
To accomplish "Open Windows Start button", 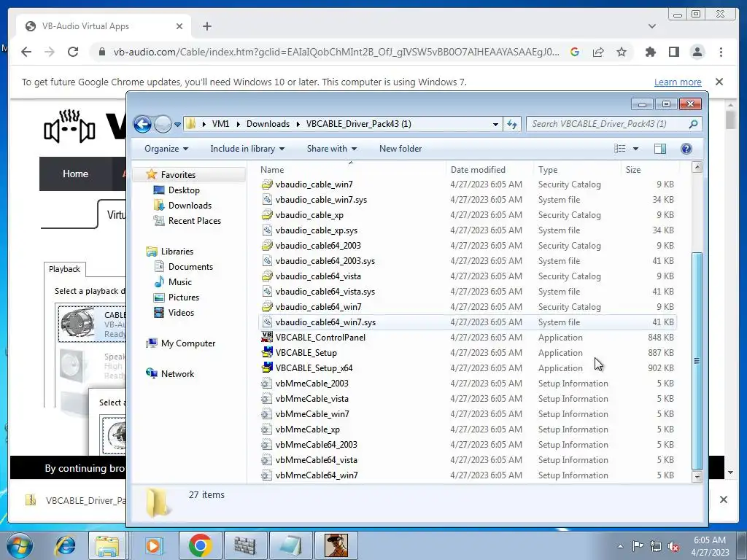I will pyautogui.click(x=20, y=545).
